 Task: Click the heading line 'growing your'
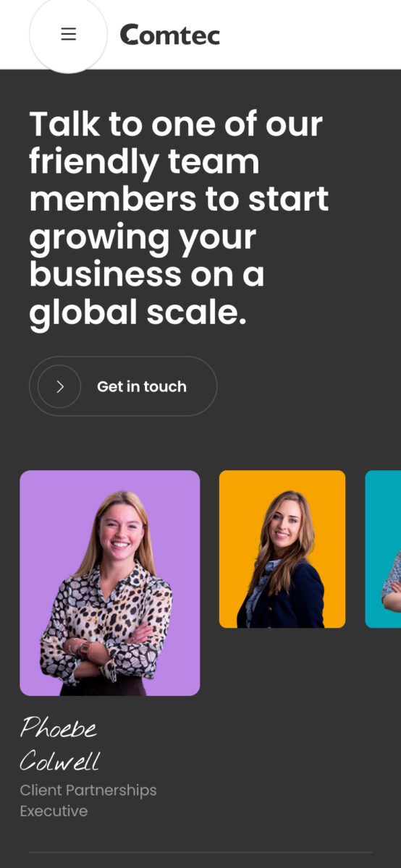point(143,237)
